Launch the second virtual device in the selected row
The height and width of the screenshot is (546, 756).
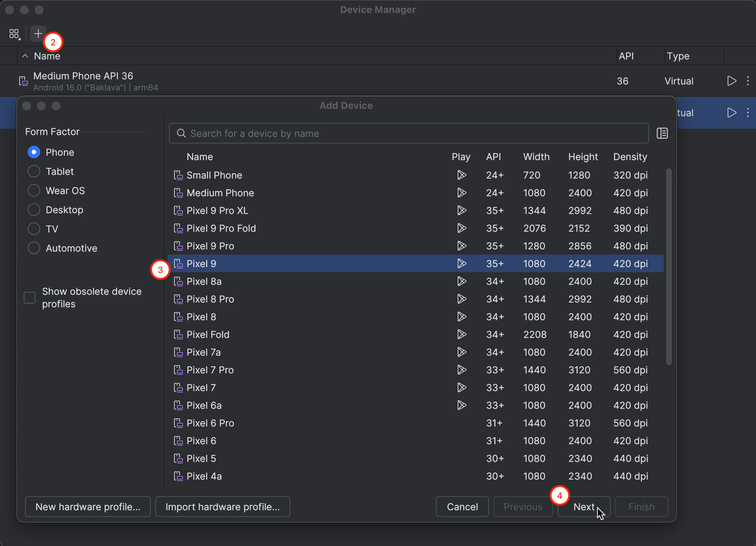click(732, 113)
